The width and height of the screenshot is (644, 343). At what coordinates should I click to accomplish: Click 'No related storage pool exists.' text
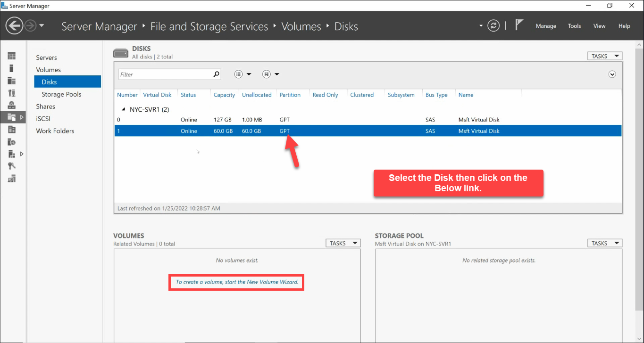point(499,260)
